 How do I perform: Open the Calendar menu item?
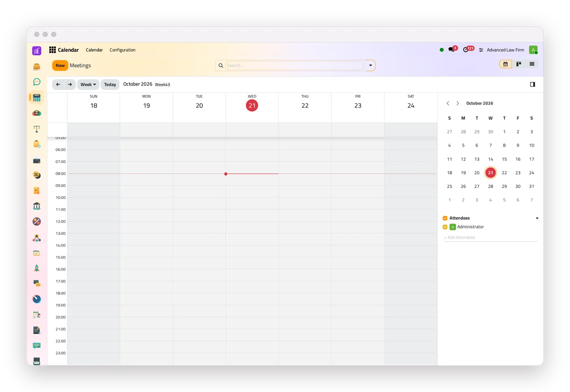click(x=94, y=50)
